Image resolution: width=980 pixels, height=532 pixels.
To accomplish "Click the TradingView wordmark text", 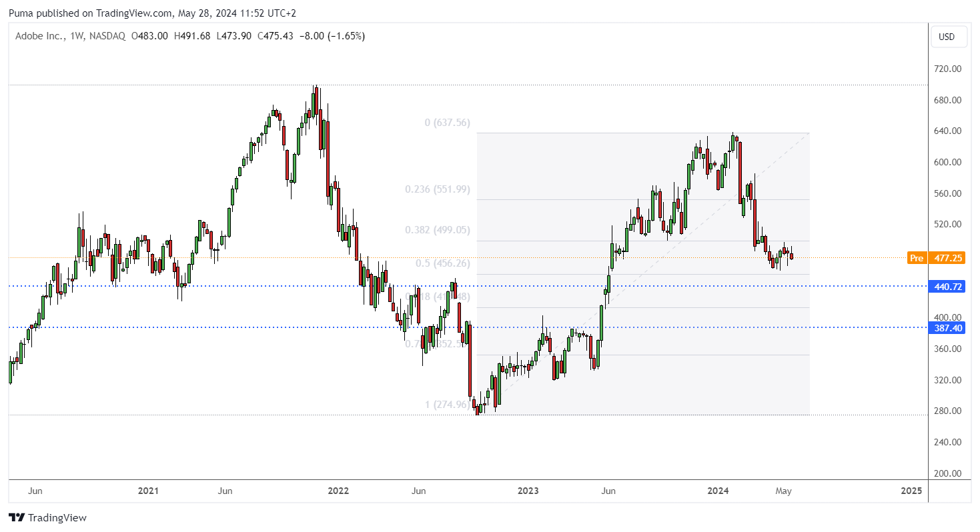I will pos(58,518).
